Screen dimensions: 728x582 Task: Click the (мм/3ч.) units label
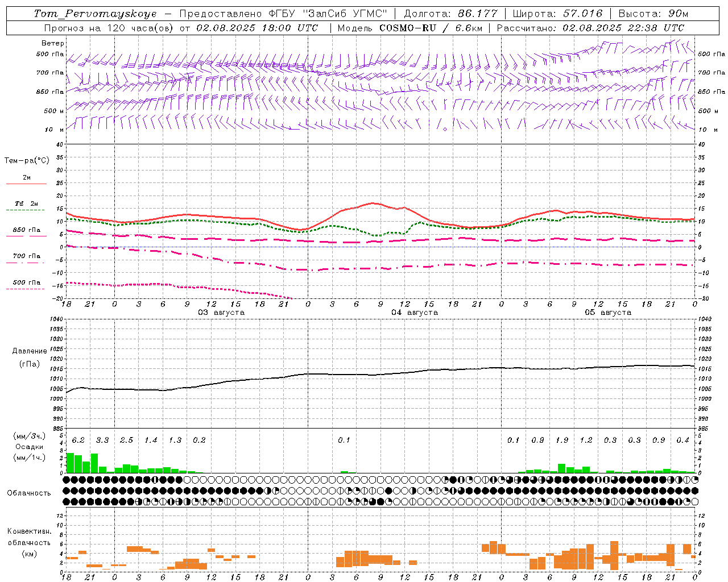(29, 436)
